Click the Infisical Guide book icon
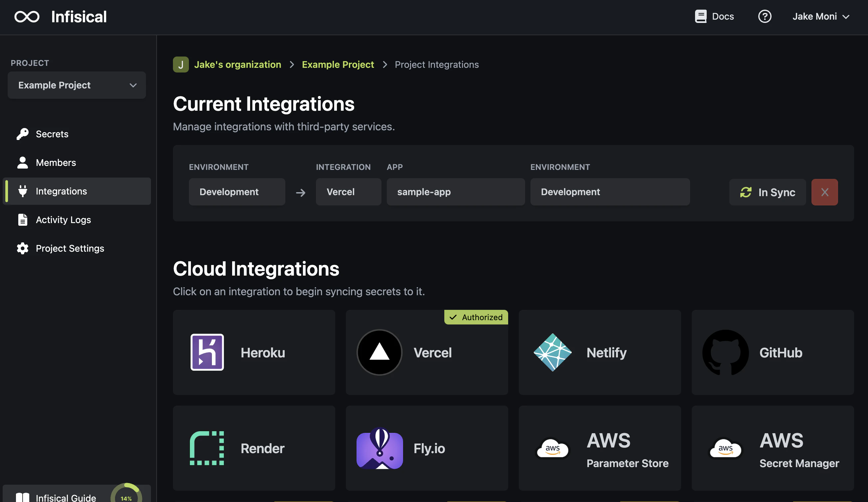Screen dimensions: 868x502 pos(23,497)
